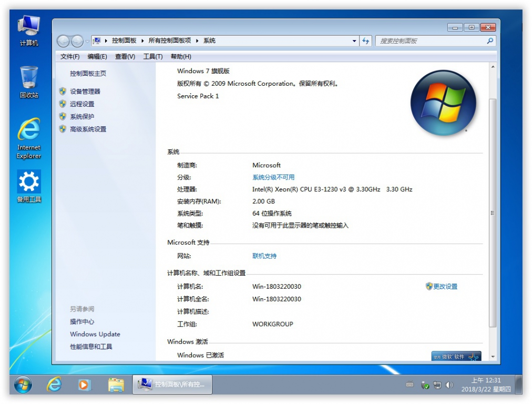Click the refresh button next to address bar
532x404 pixels.
pyautogui.click(x=366, y=41)
